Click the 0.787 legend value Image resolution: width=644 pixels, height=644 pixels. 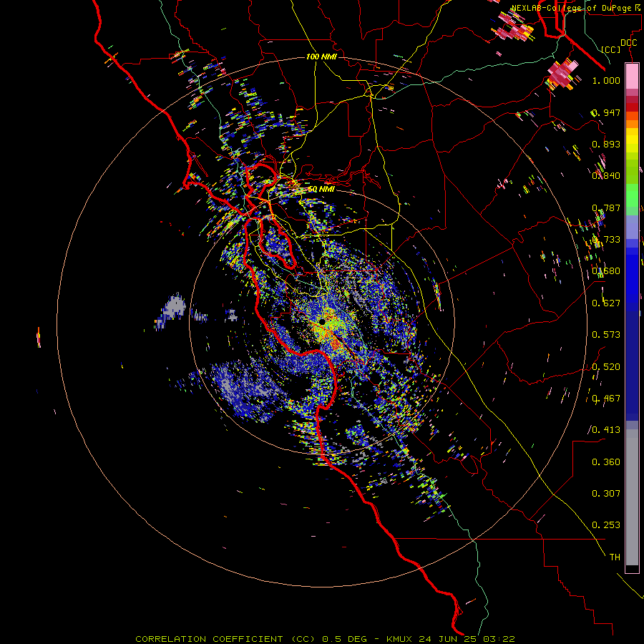point(606,208)
